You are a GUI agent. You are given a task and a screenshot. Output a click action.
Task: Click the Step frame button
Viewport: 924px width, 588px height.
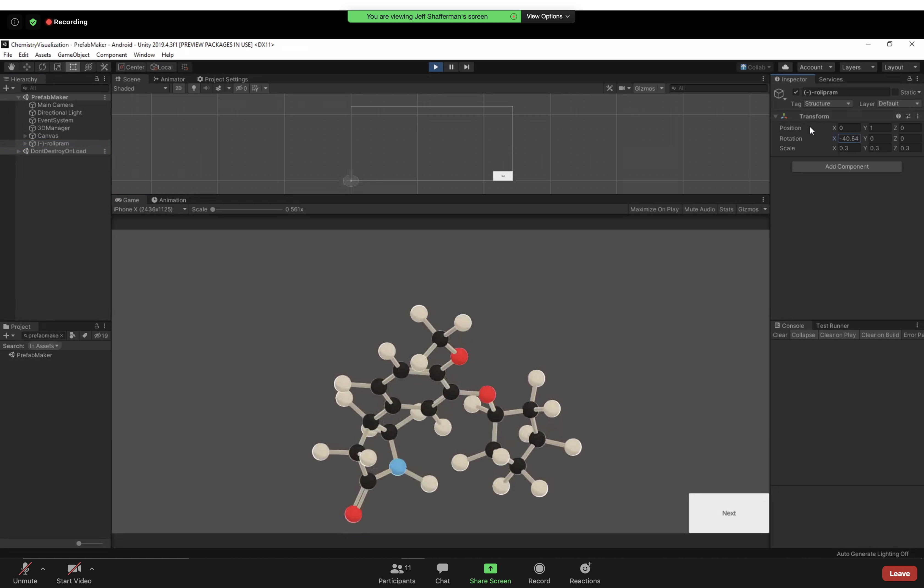pos(467,67)
